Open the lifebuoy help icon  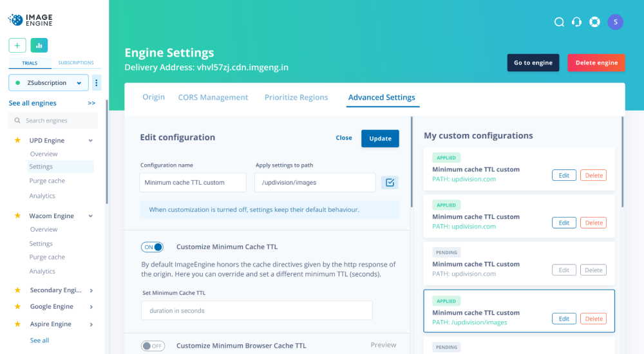coord(594,22)
